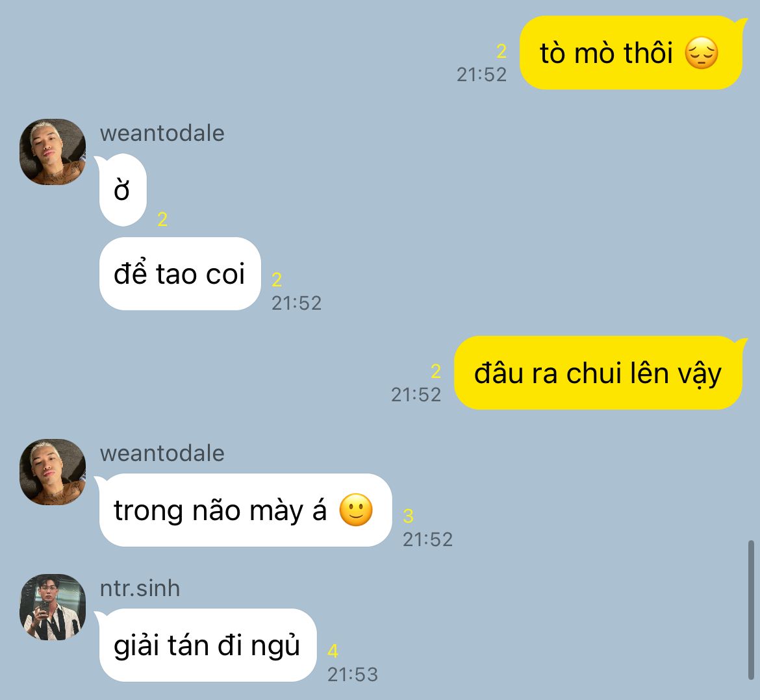Tap the 'giải tán đi ngủ' message
This screenshot has width=760, height=700.
point(207,645)
